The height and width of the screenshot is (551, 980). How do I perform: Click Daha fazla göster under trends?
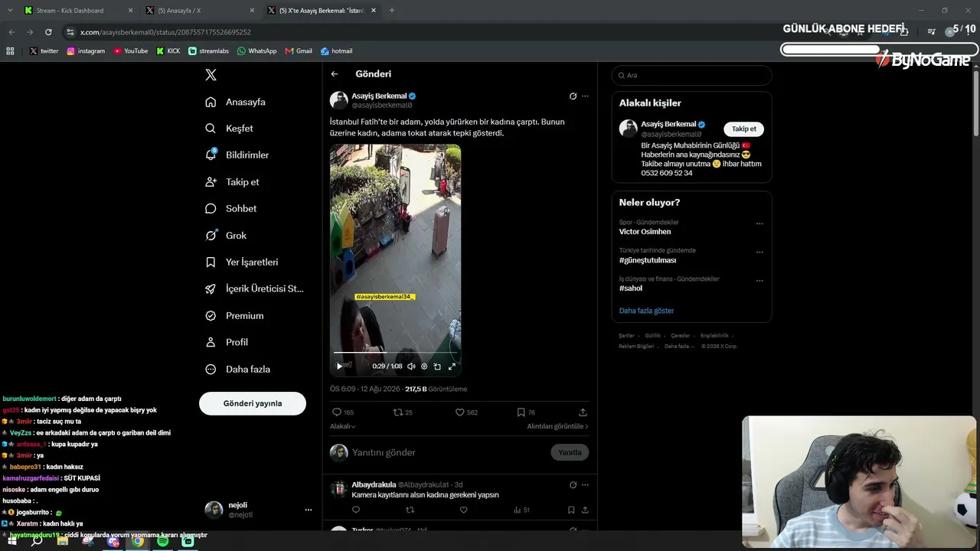coord(647,311)
